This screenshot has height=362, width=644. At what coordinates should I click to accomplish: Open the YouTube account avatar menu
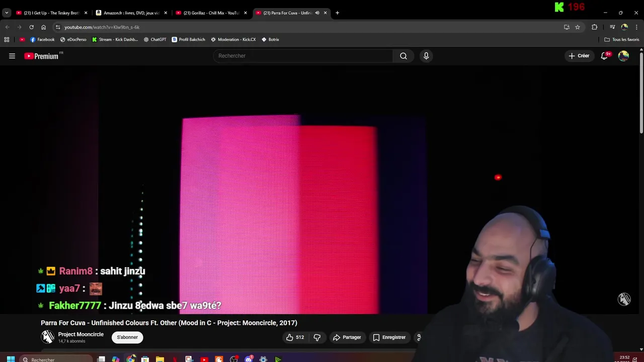623,56
